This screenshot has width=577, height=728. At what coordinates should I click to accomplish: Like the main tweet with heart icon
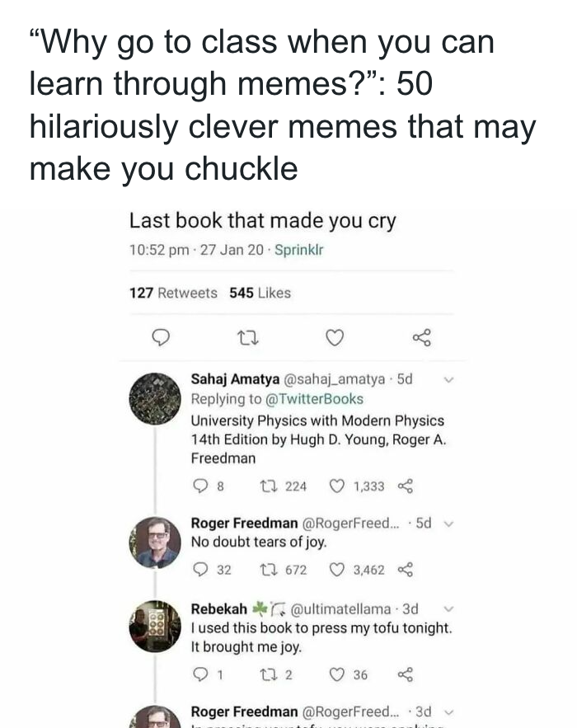[x=333, y=338]
